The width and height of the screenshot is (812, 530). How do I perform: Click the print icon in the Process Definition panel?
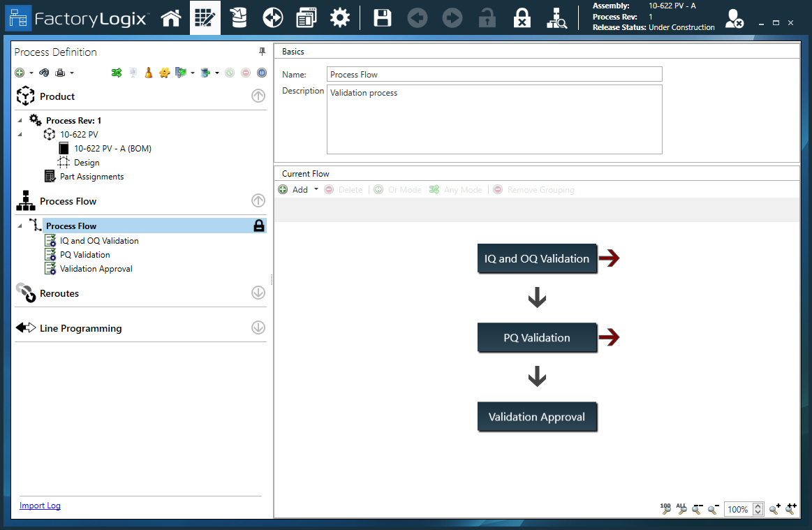[61, 72]
